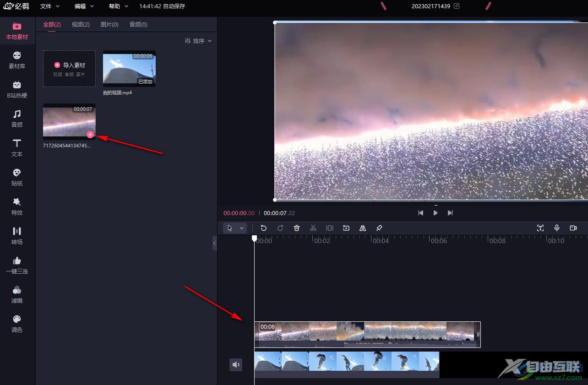Edit project name with pencil icon

[x=457, y=6]
